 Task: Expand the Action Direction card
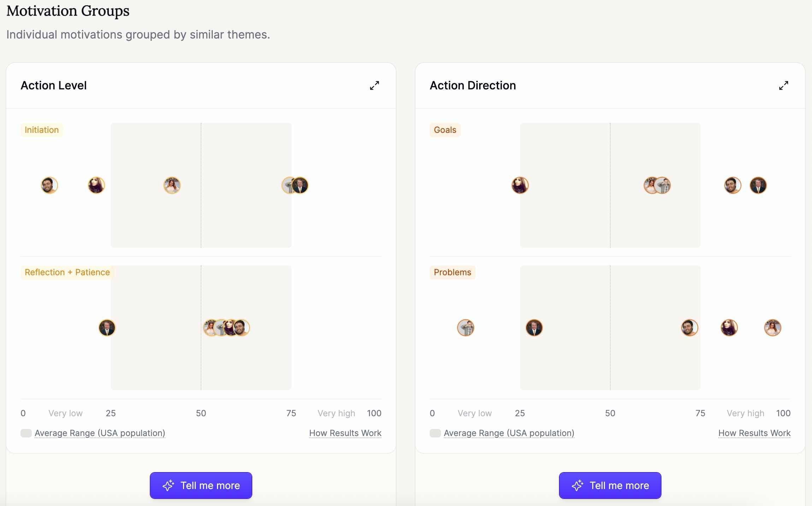tap(783, 86)
